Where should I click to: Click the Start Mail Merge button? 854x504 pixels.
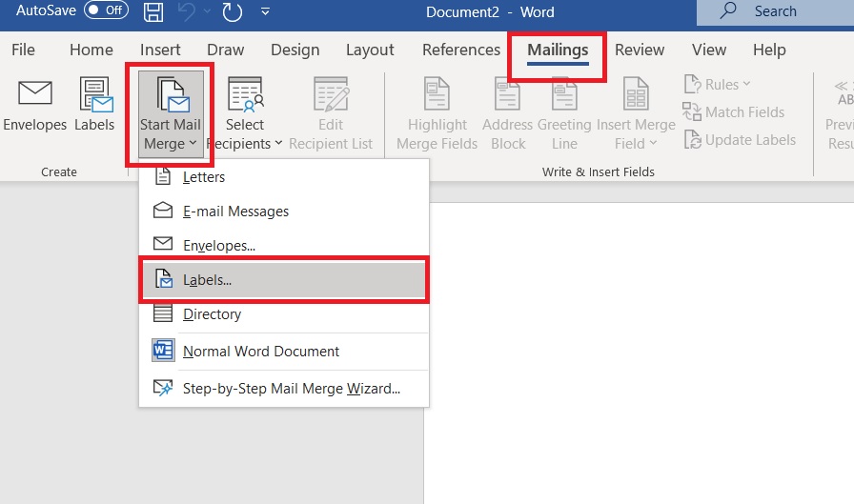(x=171, y=113)
